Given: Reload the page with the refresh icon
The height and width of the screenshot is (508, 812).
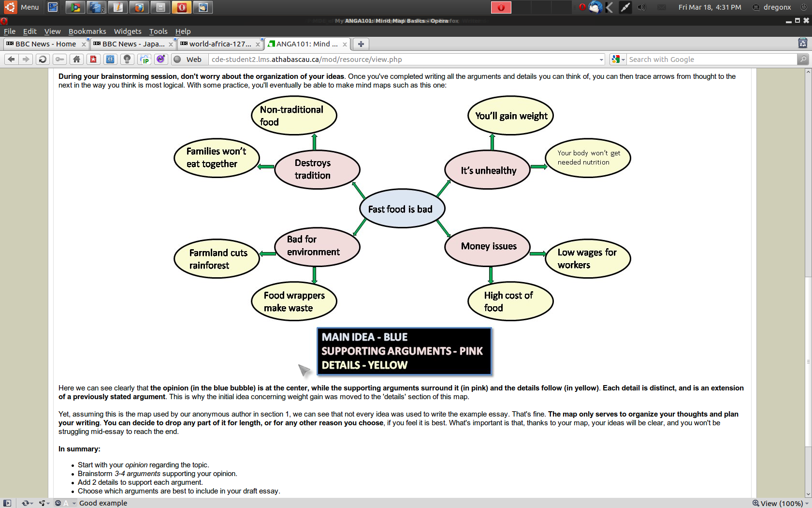Looking at the screenshot, I should (43, 59).
